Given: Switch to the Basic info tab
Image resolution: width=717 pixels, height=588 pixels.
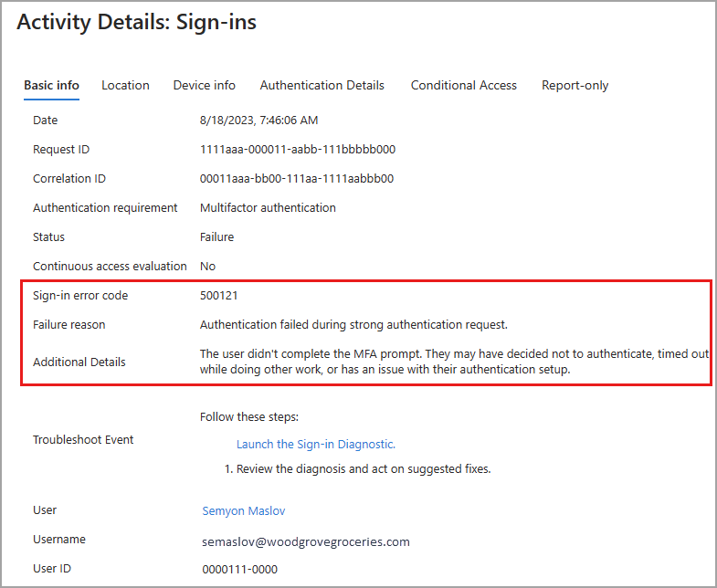Looking at the screenshot, I should coord(51,85).
